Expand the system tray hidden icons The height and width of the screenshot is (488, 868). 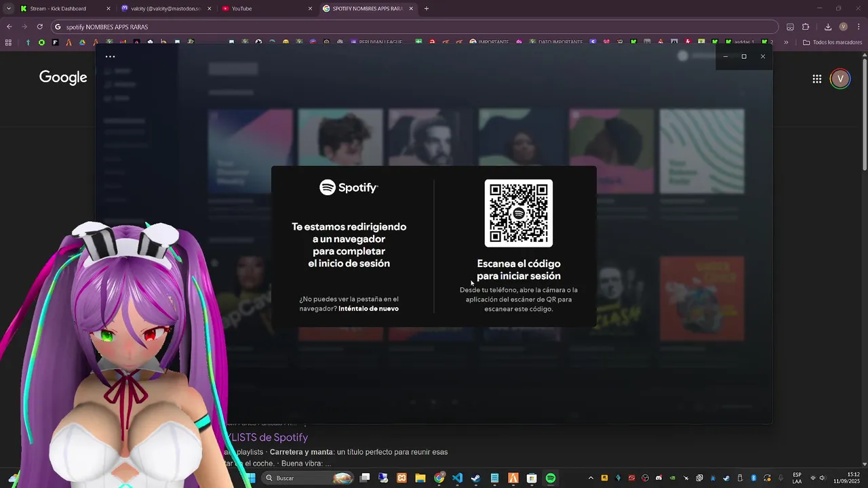coord(591,479)
